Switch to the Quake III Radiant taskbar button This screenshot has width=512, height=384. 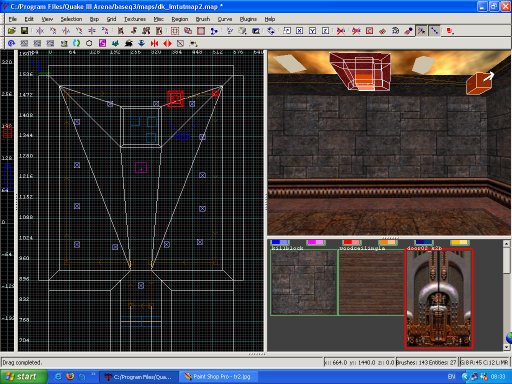coord(139,377)
